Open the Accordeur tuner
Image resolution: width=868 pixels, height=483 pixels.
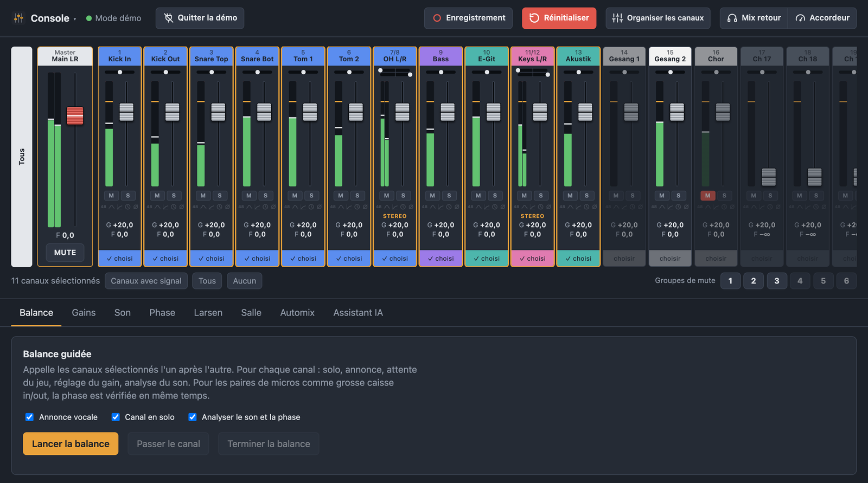(822, 18)
